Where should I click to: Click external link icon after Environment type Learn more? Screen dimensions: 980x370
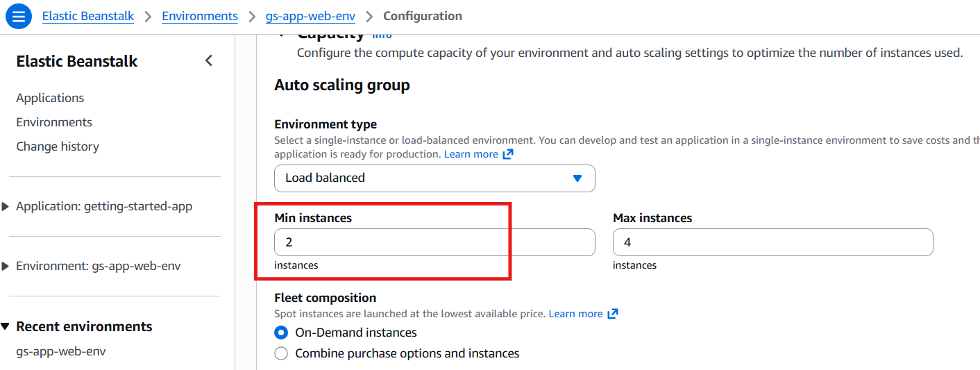coord(508,154)
